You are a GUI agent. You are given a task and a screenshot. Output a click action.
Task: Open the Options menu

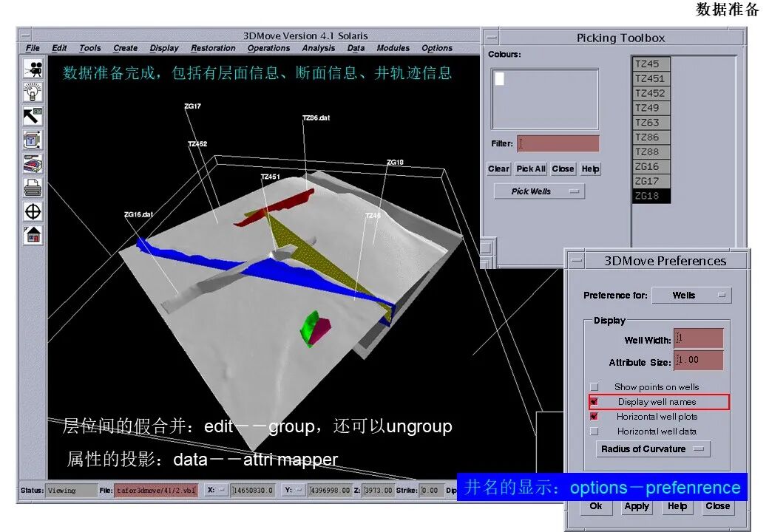tap(436, 48)
